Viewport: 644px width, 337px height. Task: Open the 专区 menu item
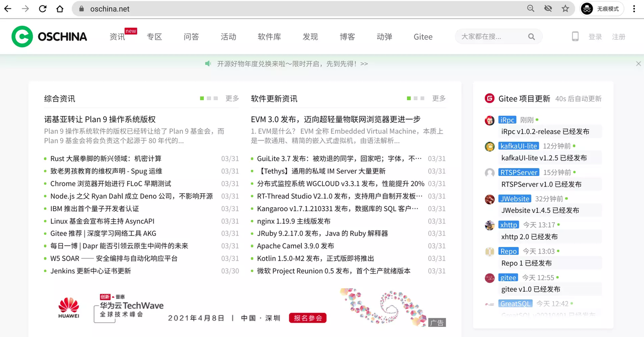[154, 37]
